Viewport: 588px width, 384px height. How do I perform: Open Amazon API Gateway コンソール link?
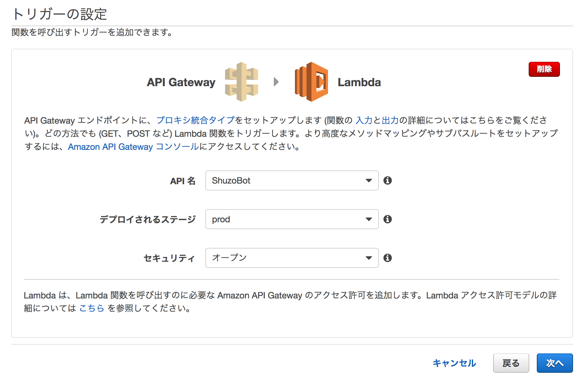[x=133, y=147]
